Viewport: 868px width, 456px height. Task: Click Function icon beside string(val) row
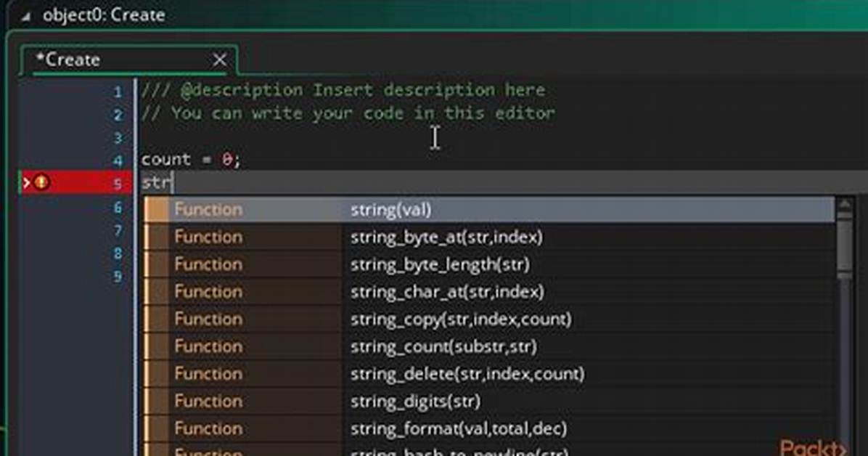[x=157, y=209]
